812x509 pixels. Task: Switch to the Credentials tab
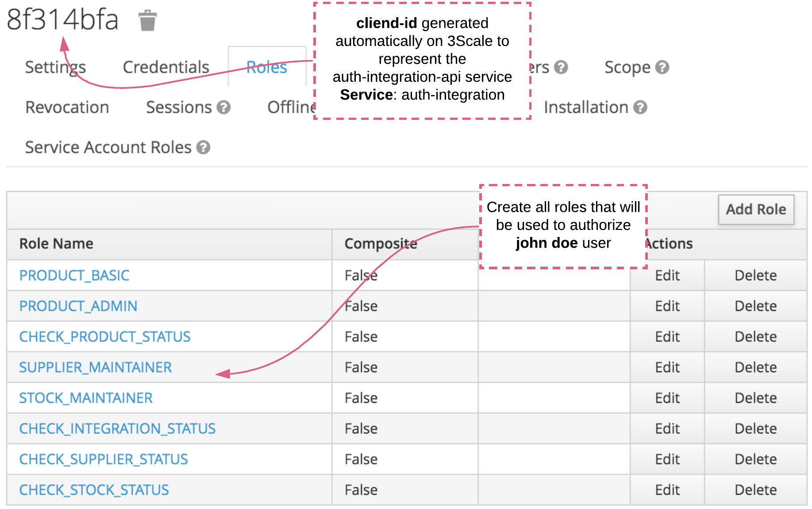click(165, 67)
